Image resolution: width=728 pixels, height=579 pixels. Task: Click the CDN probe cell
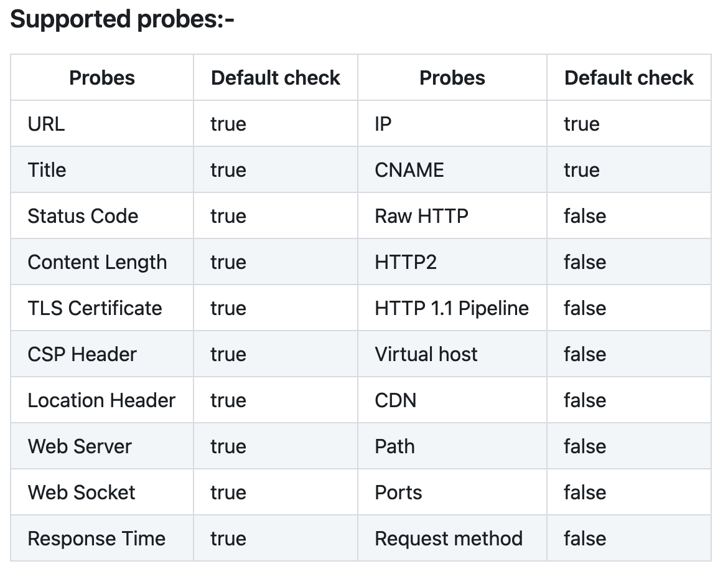click(x=452, y=400)
